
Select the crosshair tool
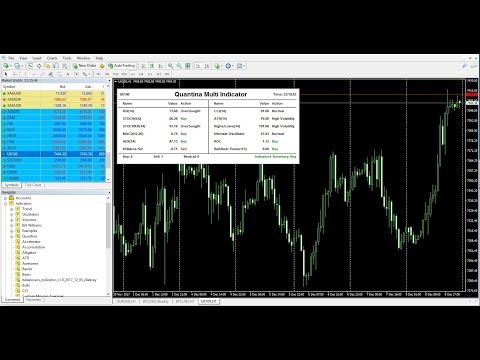[x=15, y=74]
